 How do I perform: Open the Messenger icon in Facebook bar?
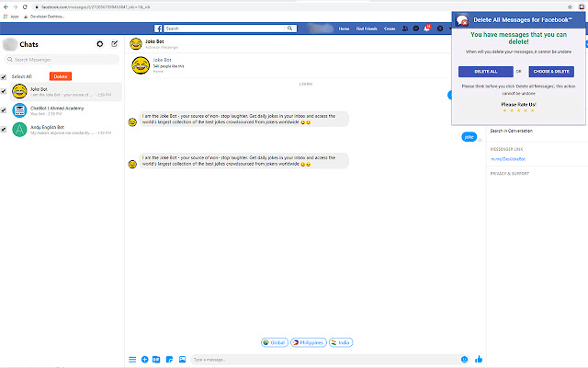(x=416, y=29)
